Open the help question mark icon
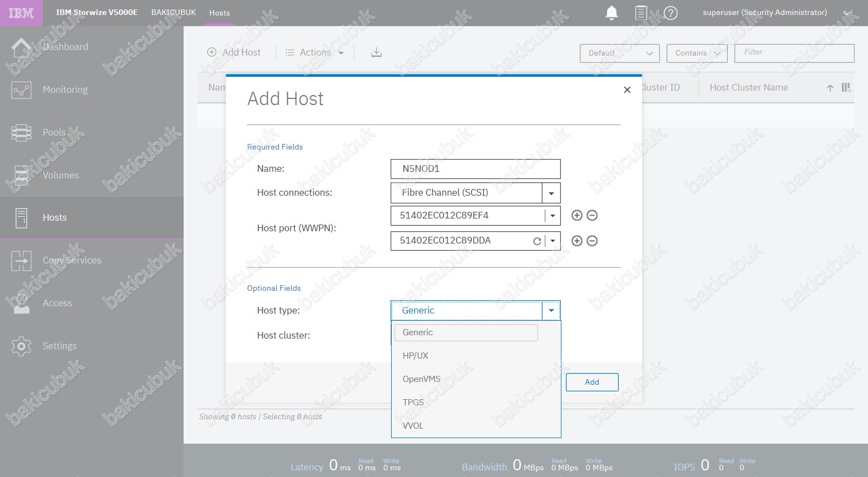Viewport: 868px width, 477px height. pyautogui.click(x=671, y=13)
